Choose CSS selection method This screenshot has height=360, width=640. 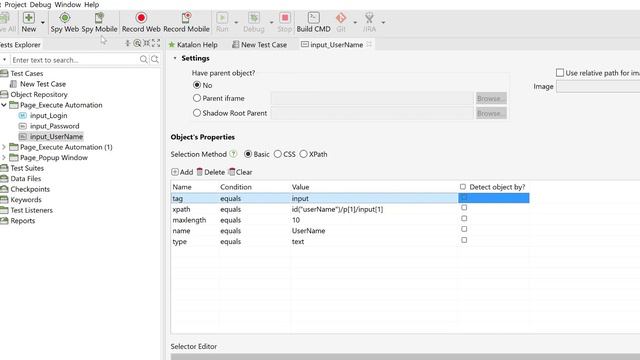[278, 154]
